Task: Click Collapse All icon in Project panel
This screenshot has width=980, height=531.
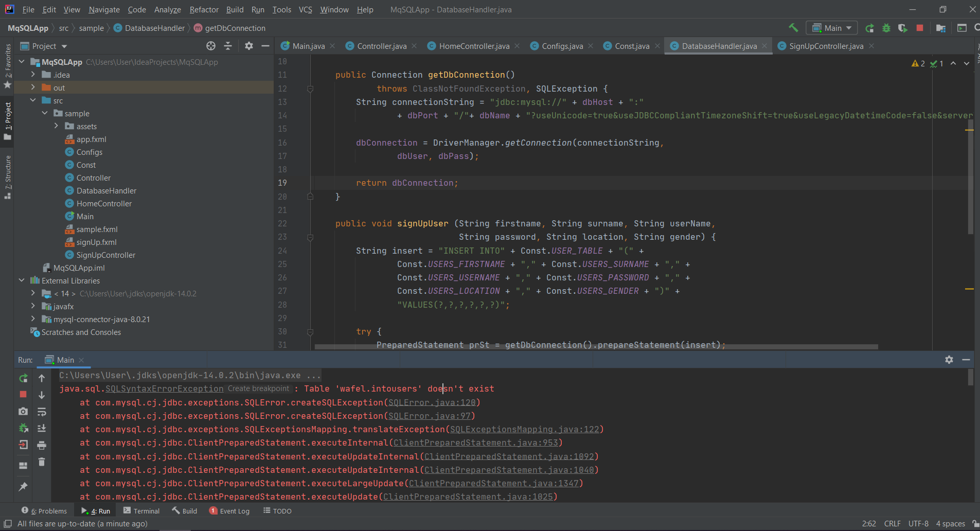Action: pos(228,46)
